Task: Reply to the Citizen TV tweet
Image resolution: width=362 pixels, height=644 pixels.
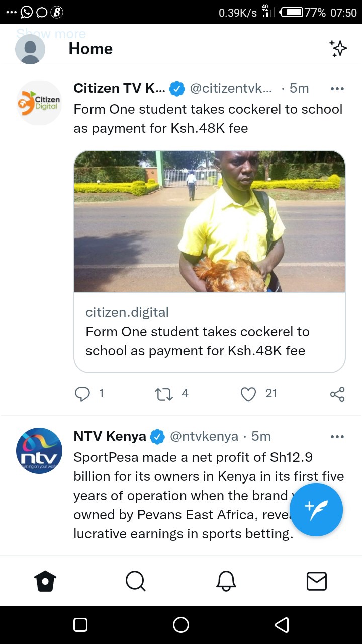Action: 82,394
